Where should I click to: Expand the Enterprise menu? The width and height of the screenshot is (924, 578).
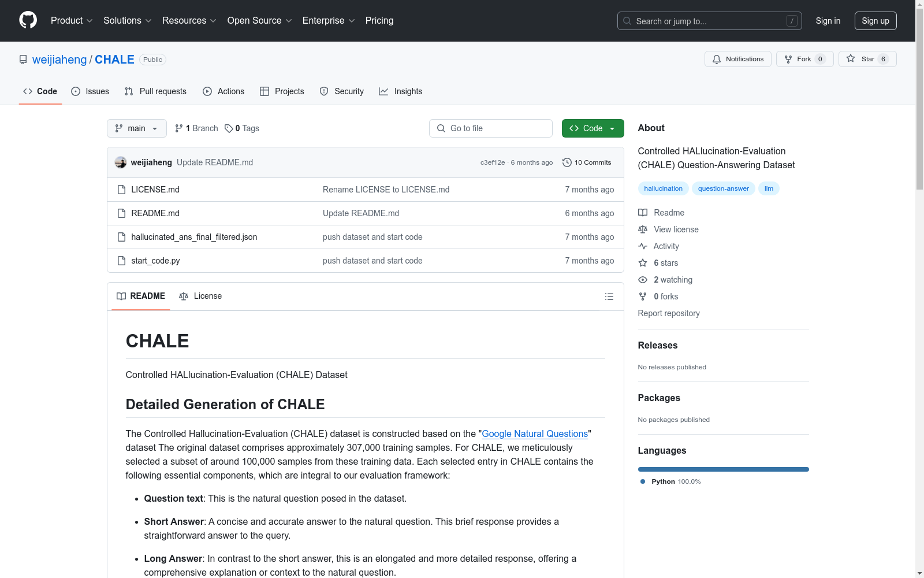(x=329, y=20)
